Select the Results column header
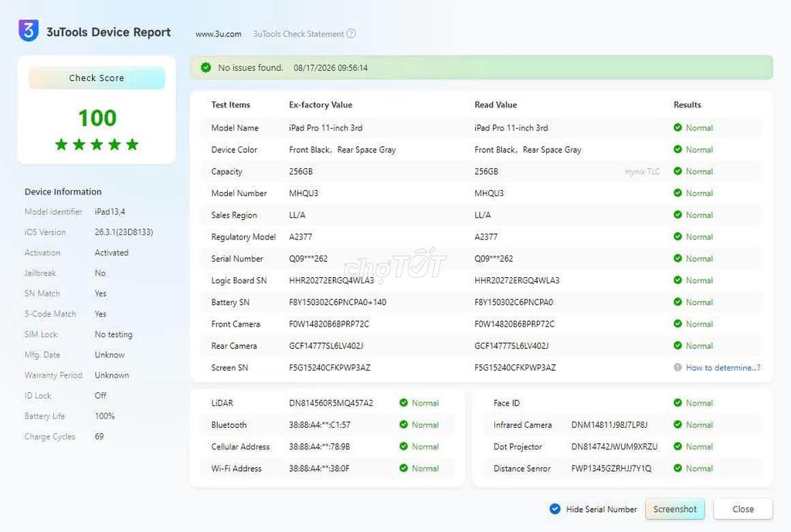 (687, 105)
